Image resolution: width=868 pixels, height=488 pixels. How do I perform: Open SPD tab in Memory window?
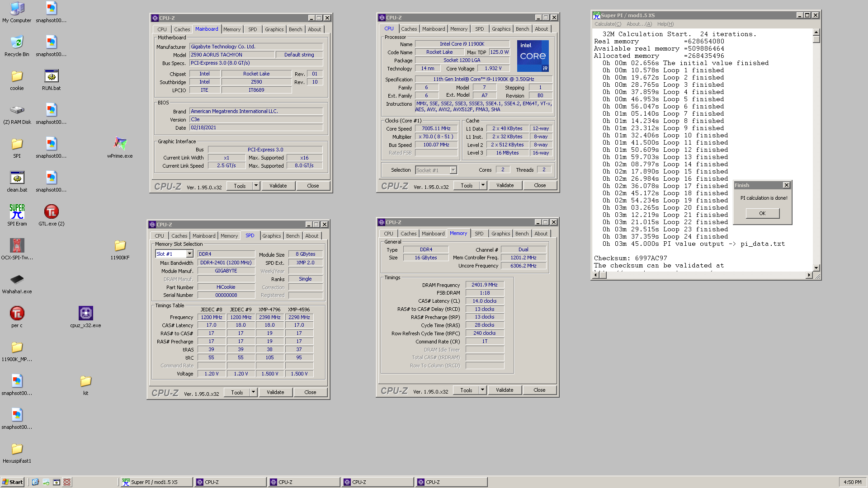click(479, 234)
